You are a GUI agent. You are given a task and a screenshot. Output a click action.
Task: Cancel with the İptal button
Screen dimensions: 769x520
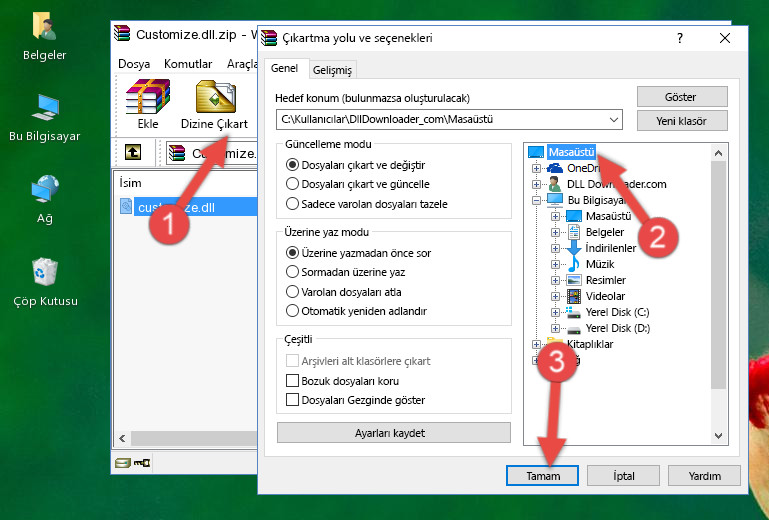pyautogui.click(x=623, y=475)
